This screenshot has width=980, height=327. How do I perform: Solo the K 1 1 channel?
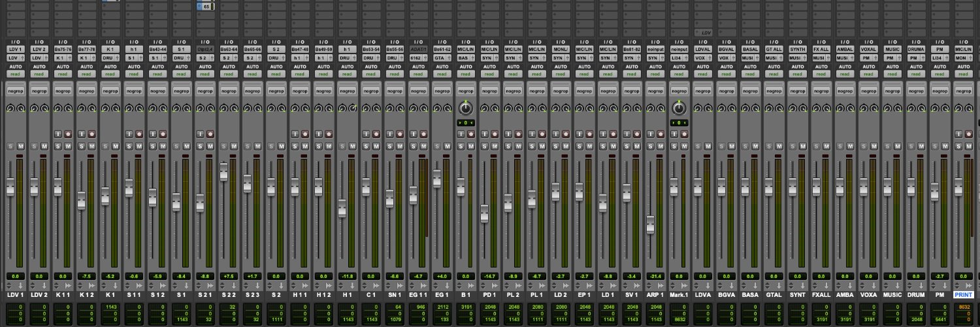point(58,146)
